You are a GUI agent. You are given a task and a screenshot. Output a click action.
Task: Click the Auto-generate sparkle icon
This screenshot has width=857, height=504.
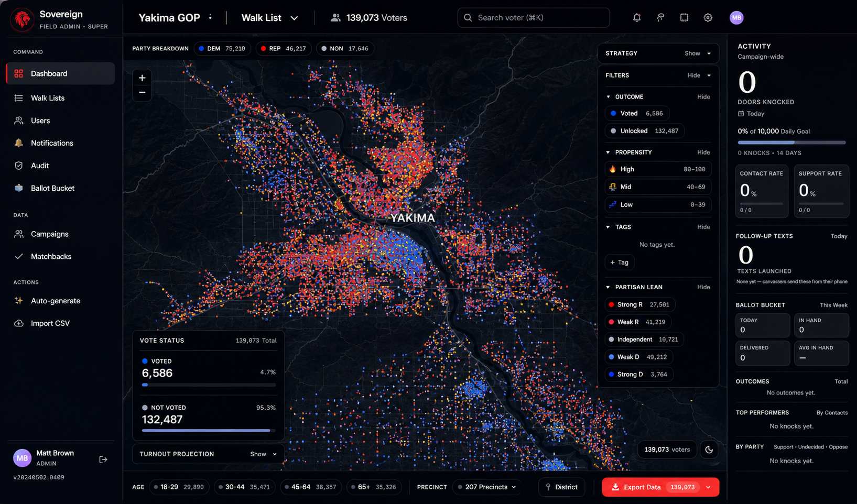tap(19, 301)
